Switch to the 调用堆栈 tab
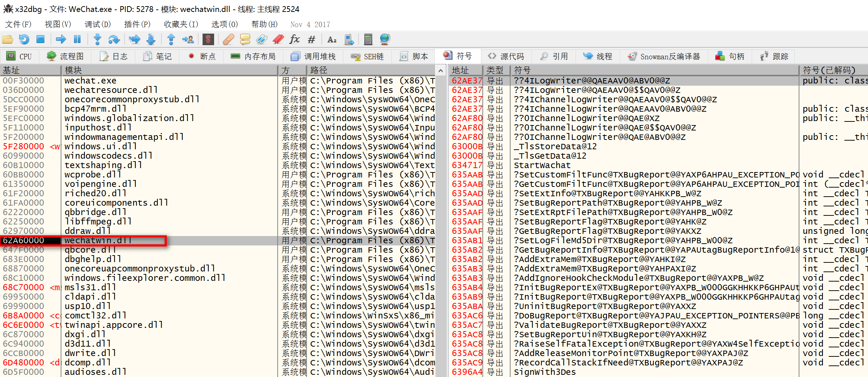The height and width of the screenshot is (377, 868). tap(313, 56)
